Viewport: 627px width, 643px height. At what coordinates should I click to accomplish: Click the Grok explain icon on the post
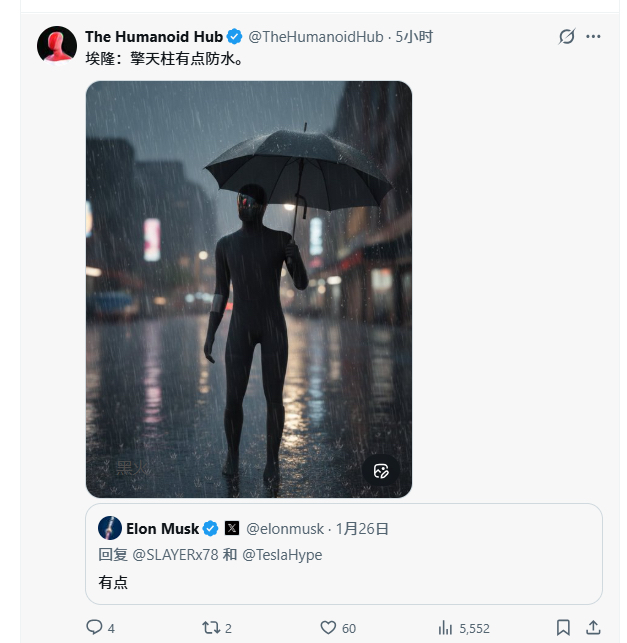[567, 36]
